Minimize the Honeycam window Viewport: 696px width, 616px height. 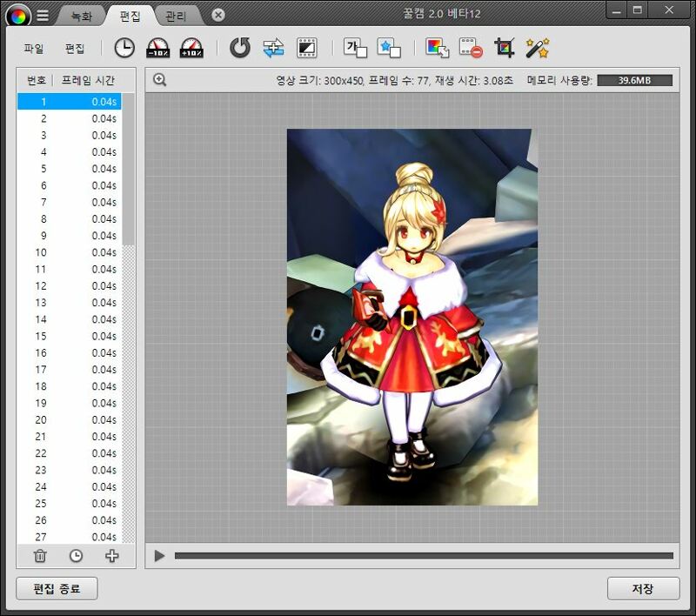[x=616, y=10]
